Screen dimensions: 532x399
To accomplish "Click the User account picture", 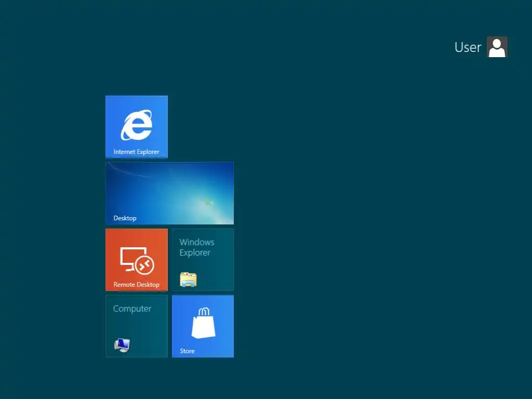I will click(x=497, y=47).
